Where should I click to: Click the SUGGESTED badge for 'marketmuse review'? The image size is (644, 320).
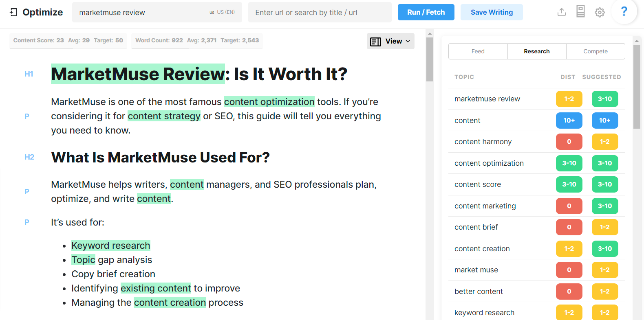[x=605, y=99]
